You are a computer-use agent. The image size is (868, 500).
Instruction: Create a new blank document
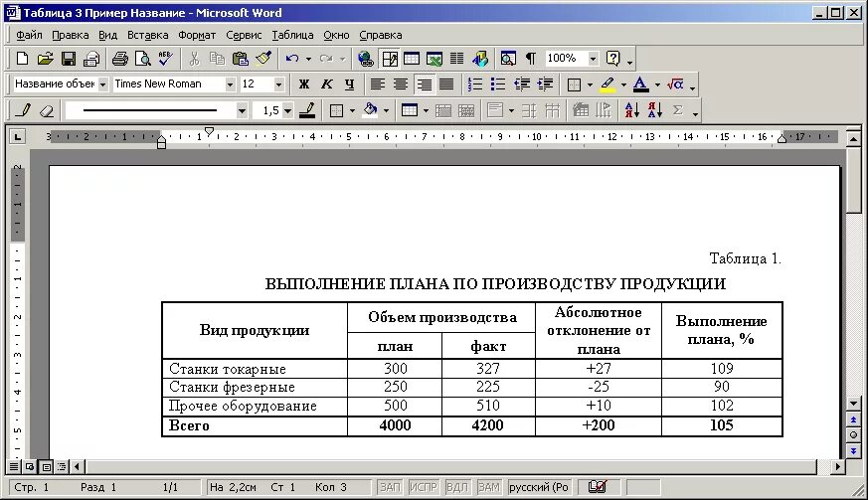[x=22, y=58]
